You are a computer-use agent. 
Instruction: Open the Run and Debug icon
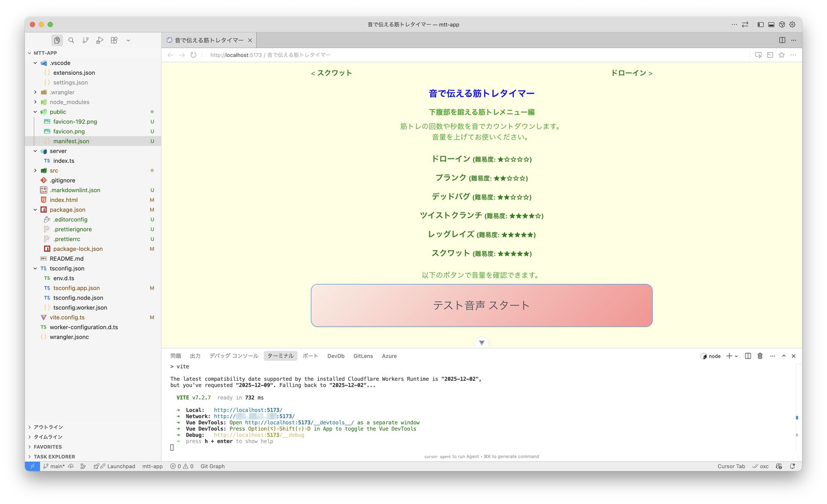click(100, 40)
